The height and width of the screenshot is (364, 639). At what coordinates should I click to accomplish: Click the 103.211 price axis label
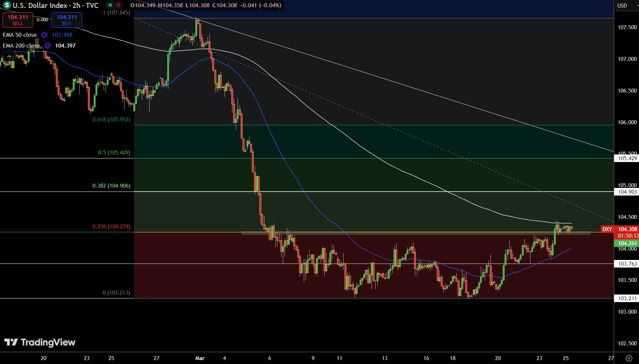627,298
